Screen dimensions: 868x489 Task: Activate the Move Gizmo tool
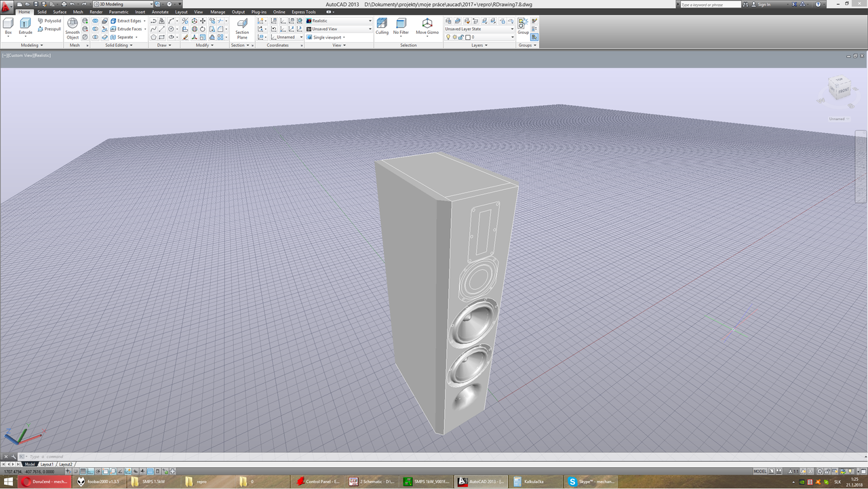coord(427,27)
